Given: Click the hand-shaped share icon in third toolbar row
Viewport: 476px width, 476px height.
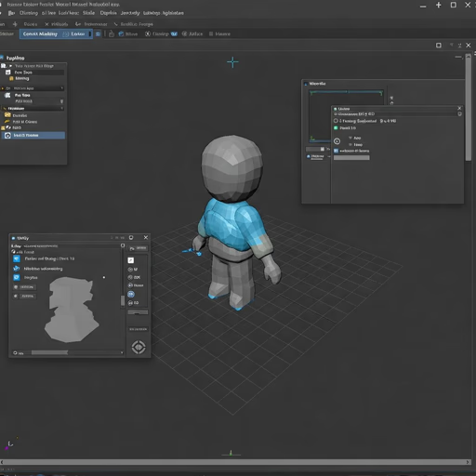Looking at the screenshot, I should click(112, 34).
